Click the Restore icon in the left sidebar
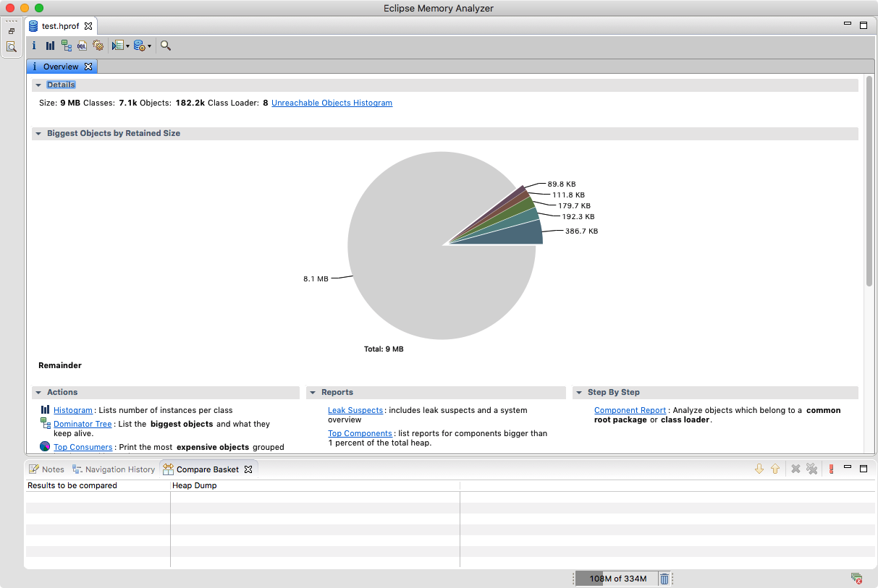 12,31
